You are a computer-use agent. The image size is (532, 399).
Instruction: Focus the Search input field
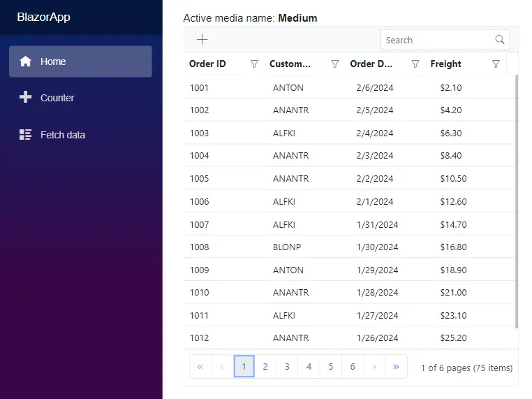pyautogui.click(x=436, y=40)
